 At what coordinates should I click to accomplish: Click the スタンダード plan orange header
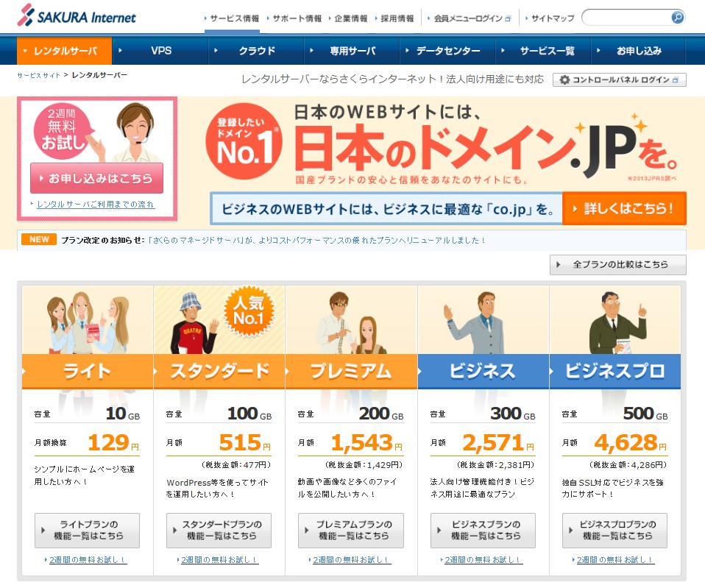(219, 372)
